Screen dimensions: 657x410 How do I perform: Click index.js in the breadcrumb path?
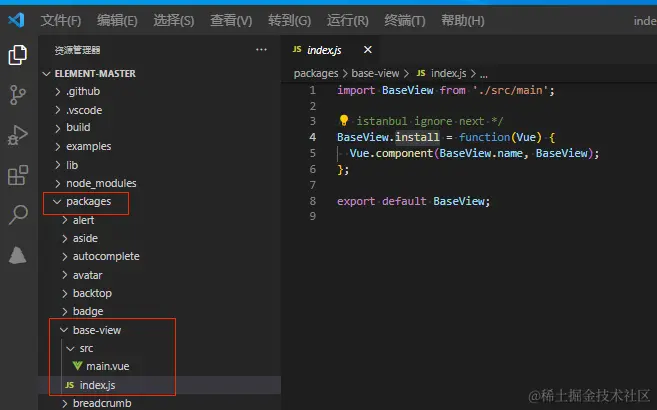(x=448, y=73)
